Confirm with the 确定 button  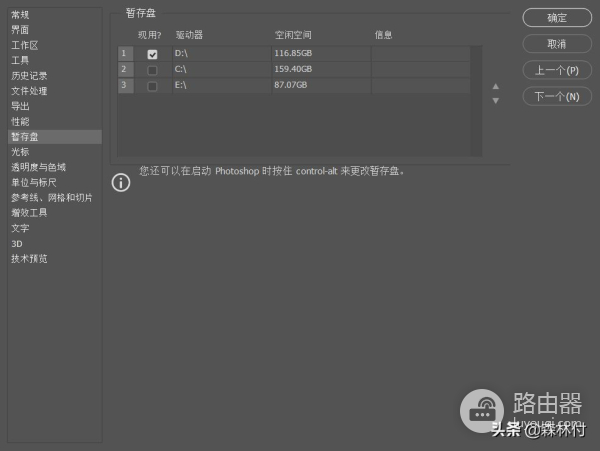(x=557, y=18)
